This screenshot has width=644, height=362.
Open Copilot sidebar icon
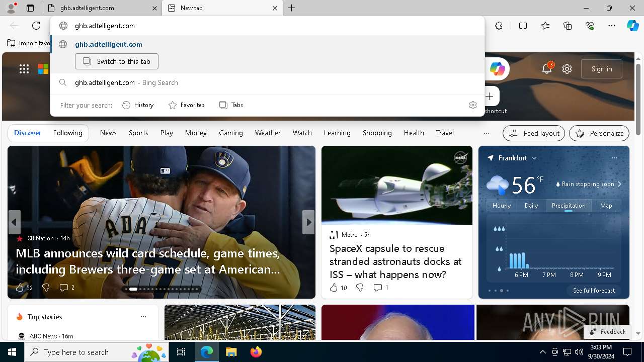pos(632,26)
